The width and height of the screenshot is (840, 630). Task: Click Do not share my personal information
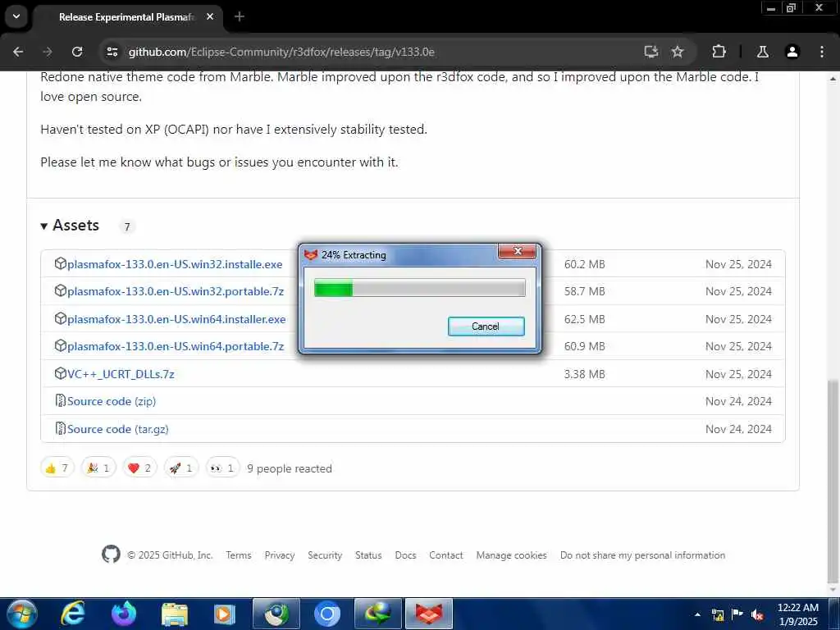click(x=642, y=555)
